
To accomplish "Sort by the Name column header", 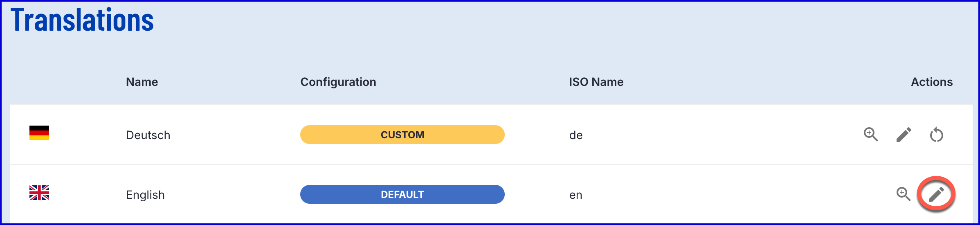I will pyautogui.click(x=142, y=82).
